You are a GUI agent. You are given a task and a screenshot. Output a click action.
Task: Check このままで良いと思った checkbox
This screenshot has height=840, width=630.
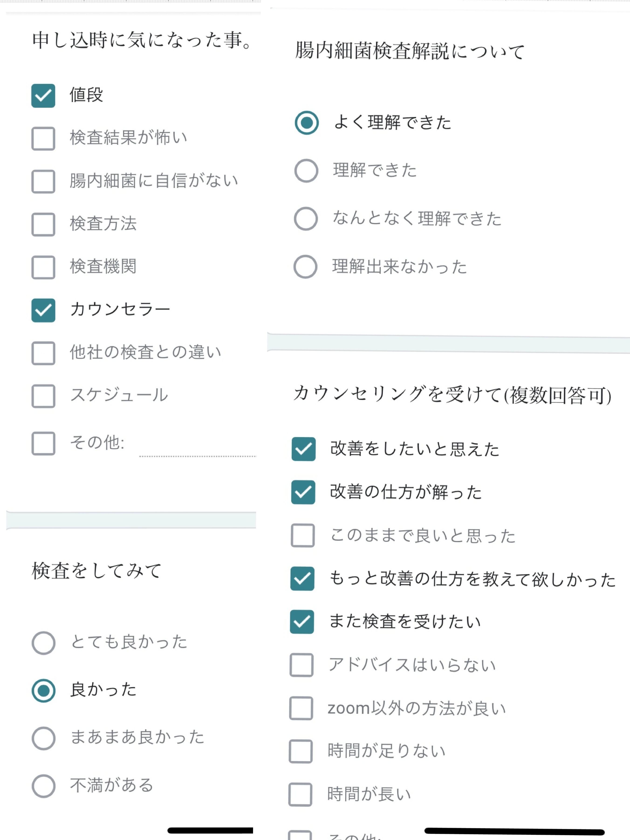pos(303,535)
